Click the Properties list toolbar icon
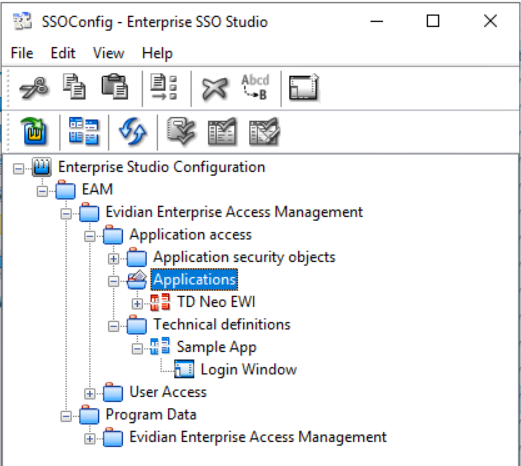 (x=163, y=87)
